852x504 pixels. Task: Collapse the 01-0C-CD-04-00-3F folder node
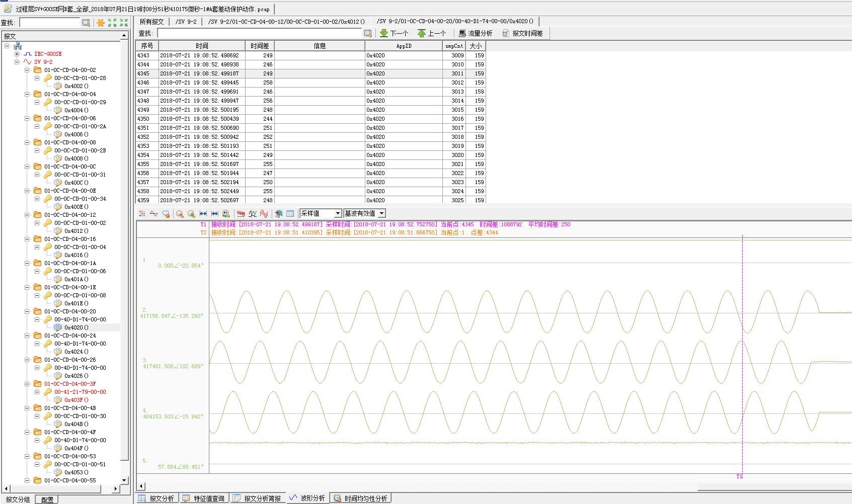[27, 384]
